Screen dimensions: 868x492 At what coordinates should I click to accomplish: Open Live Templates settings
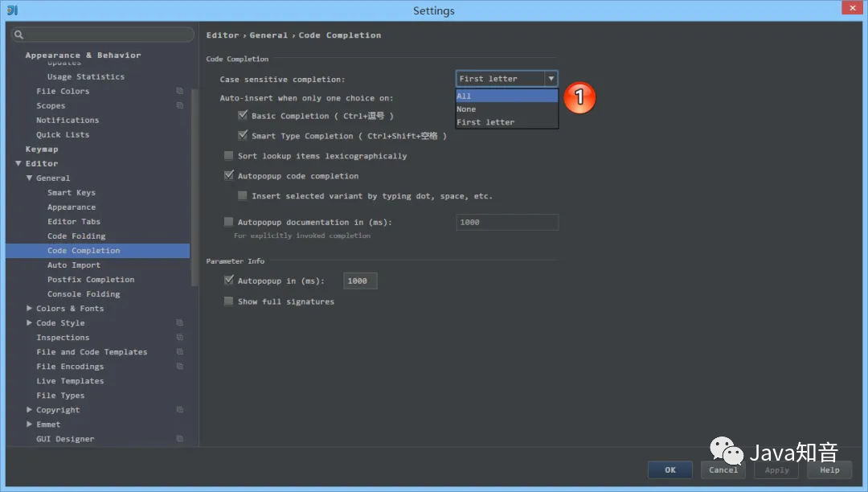[70, 381]
